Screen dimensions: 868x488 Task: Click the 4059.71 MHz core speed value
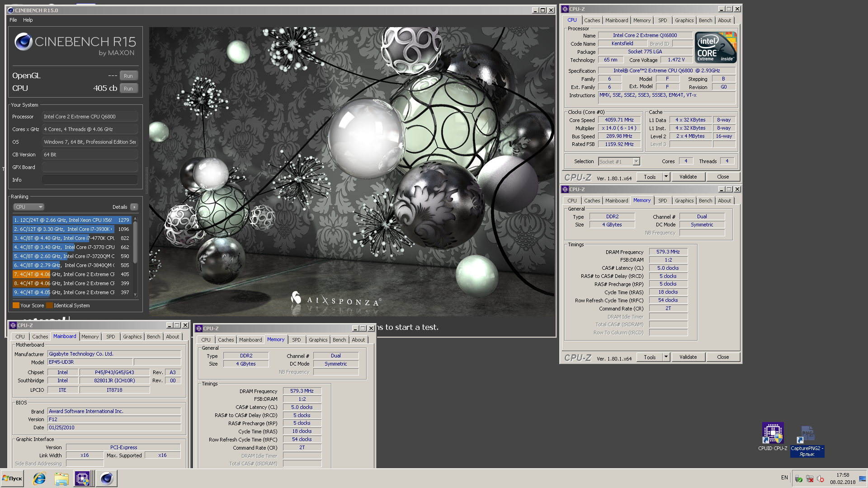(x=619, y=120)
